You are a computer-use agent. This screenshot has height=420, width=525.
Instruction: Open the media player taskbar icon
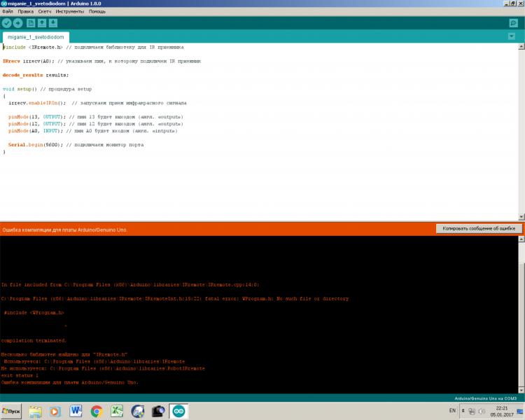pos(55,412)
